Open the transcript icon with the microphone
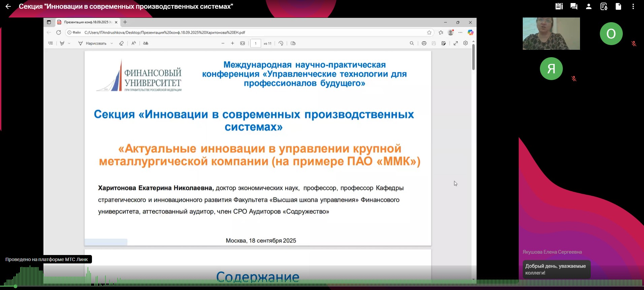The width and height of the screenshot is (644, 290). click(604, 6)
